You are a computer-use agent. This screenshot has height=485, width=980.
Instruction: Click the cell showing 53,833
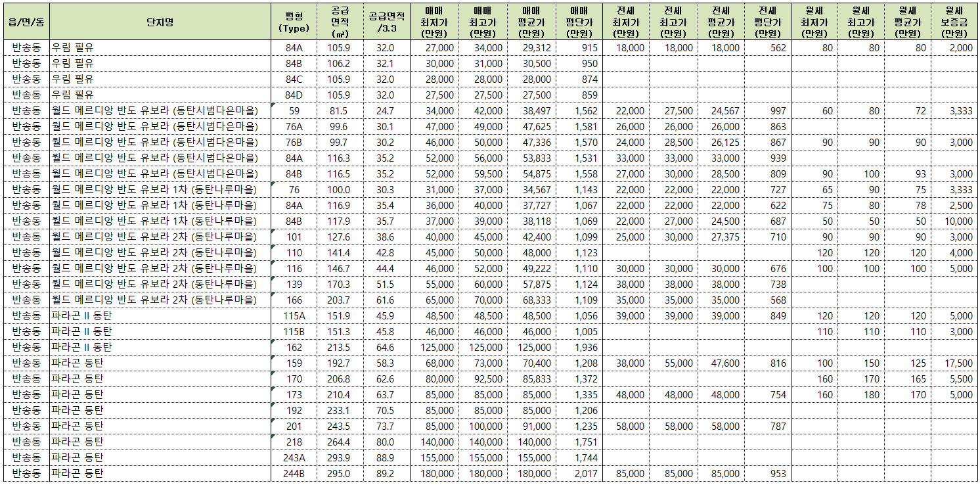click(x=531, y=158)
